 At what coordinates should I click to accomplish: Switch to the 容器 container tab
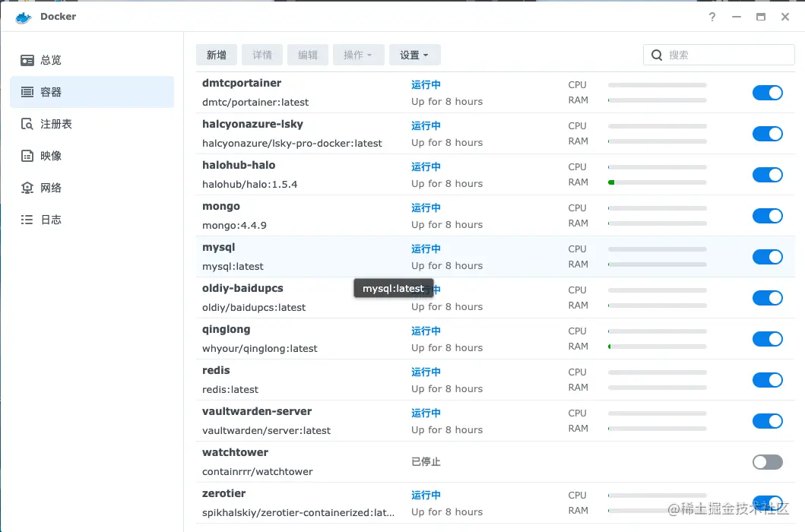[x=92, y=92]
